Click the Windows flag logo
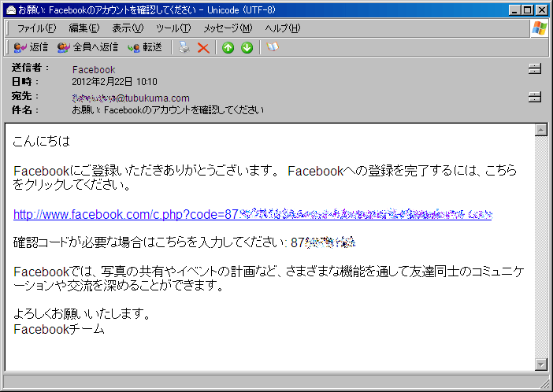The image size is (553, 392). coord(540,28)
